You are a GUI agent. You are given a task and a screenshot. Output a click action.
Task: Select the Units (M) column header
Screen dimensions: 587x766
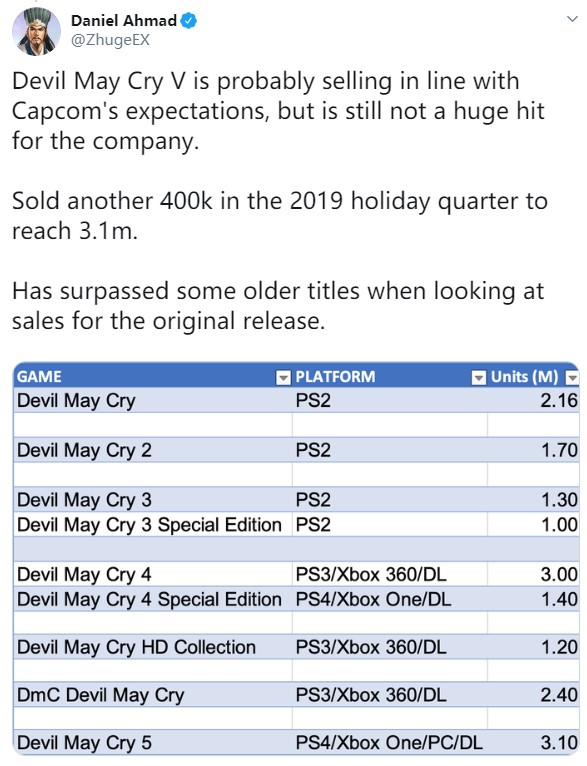(x=533, y=377)
